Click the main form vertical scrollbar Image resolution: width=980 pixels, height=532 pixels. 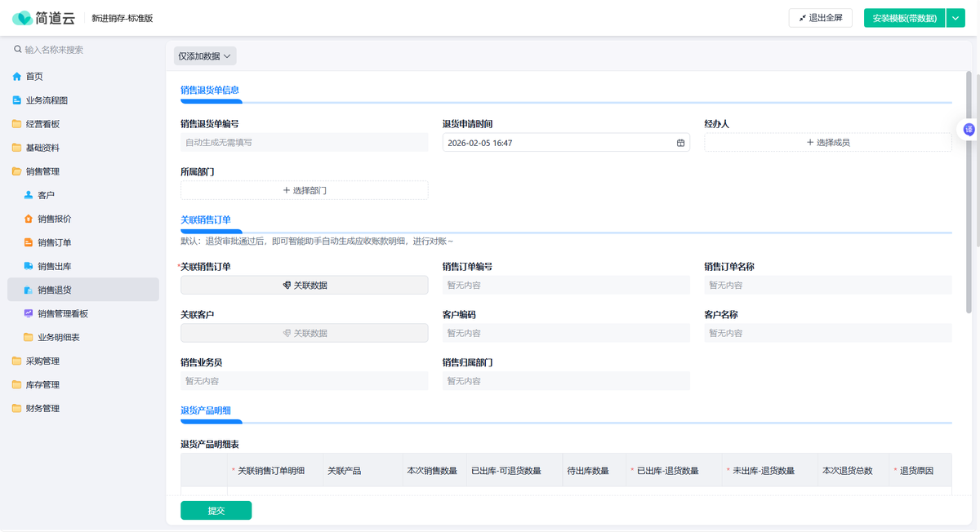[x=969, y=192]
